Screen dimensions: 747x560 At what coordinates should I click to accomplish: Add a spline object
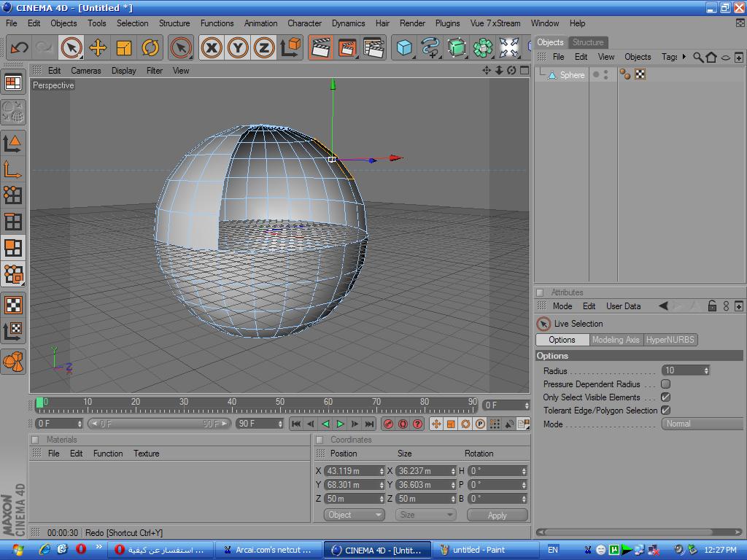[430, 47]
